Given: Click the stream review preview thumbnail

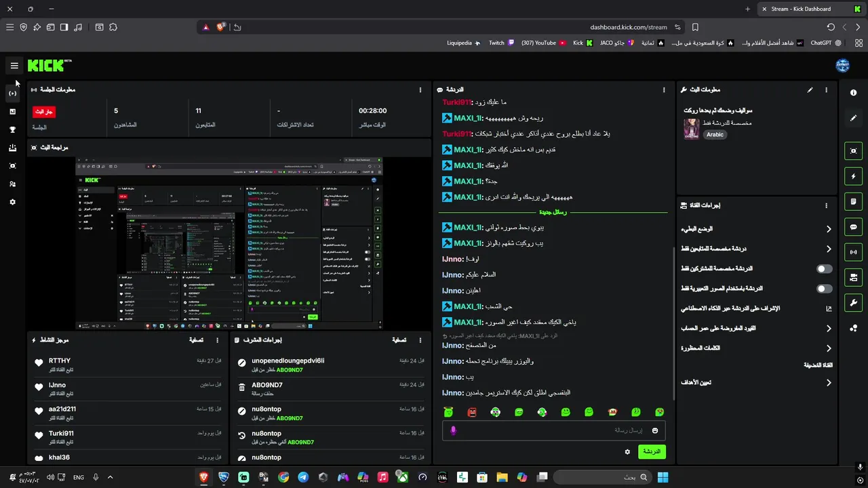Looking at the screenshot, I should 229,244.
